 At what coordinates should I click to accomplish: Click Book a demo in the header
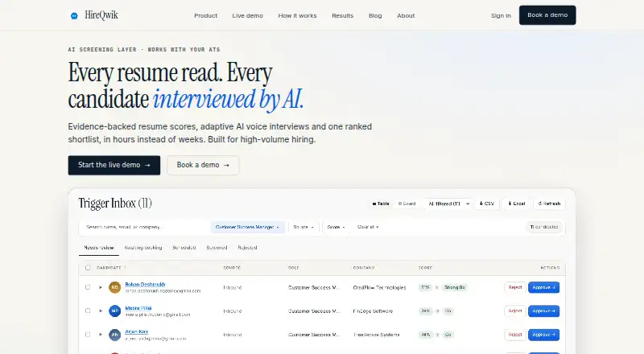(x=547, y=15)
